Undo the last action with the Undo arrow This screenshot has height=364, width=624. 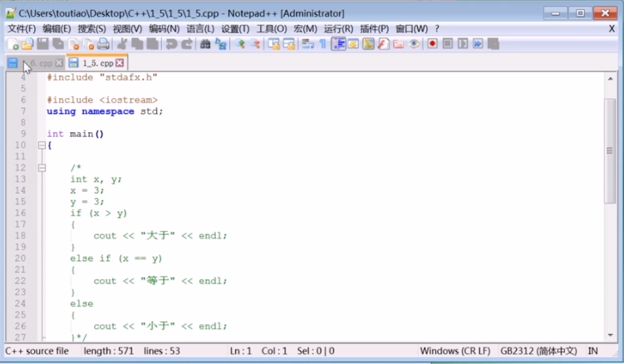tap(171, 44)
